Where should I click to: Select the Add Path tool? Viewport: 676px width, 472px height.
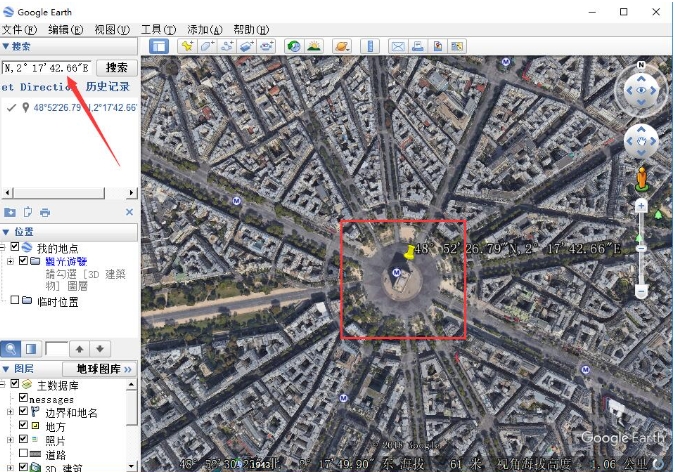click(227, 46)
